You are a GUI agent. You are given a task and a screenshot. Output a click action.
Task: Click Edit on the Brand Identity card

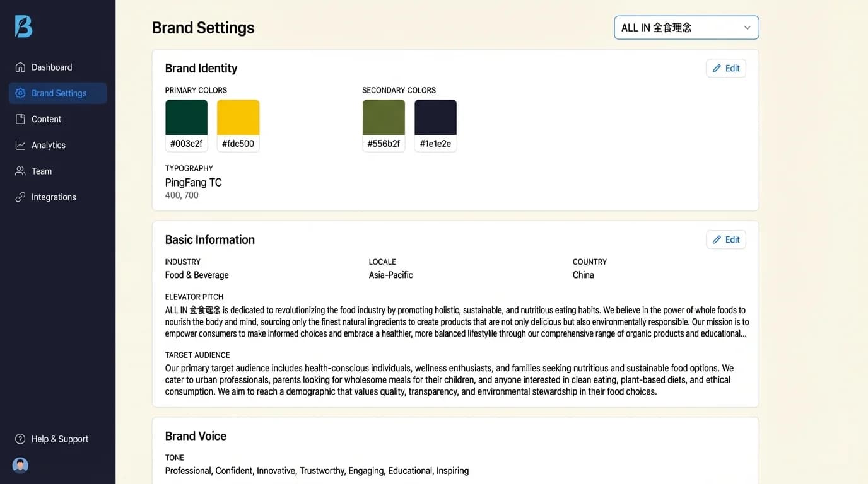coord(726,68)
